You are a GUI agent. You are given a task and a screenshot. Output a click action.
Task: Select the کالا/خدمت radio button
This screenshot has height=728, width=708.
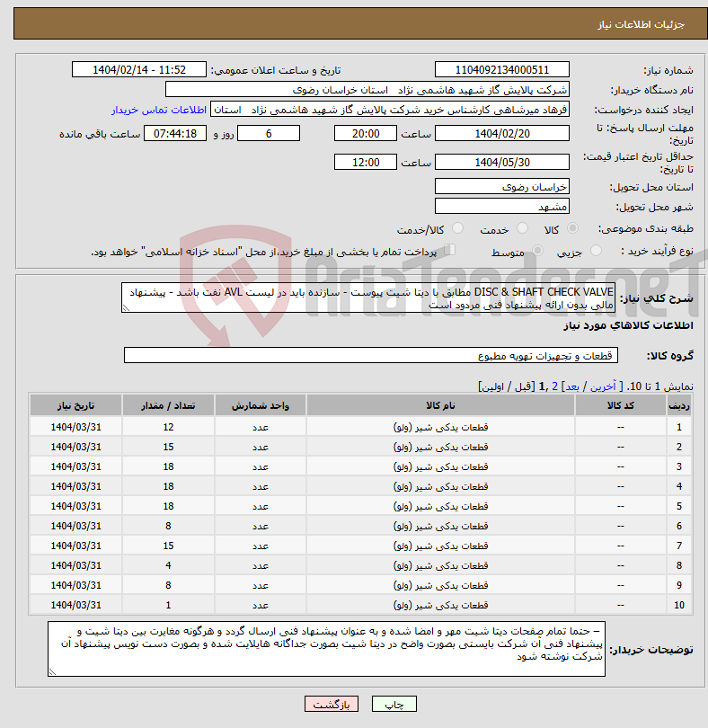pos(457,228)
